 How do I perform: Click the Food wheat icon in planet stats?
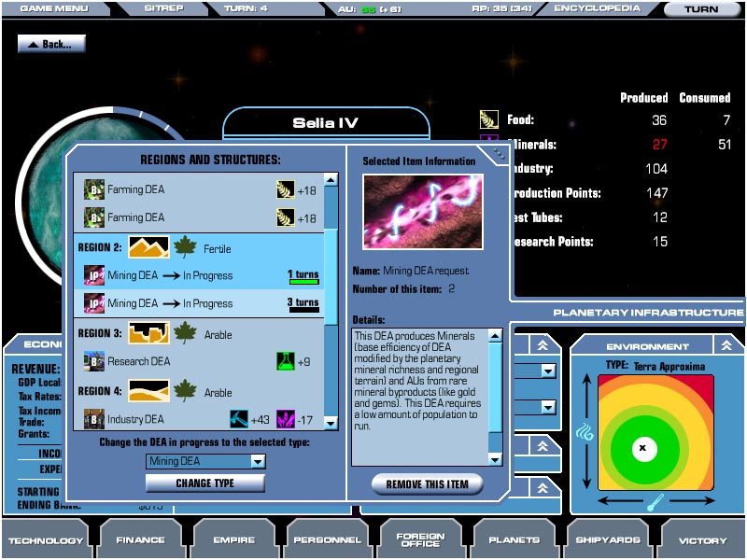489,119
